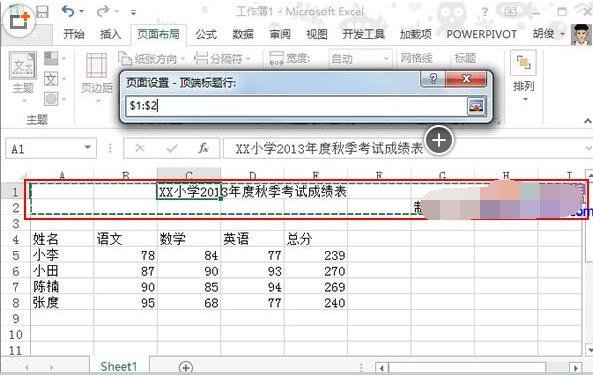This screenshot has height=375, width=593.
Task: Click the Save icon in quick access toolbar
Action: tap(42, 12)
